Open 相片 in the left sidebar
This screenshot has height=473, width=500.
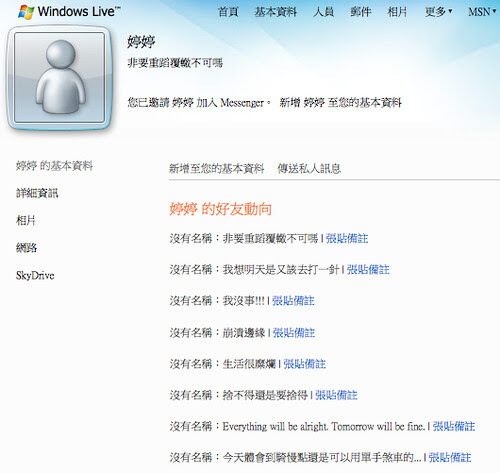point(26,220)
